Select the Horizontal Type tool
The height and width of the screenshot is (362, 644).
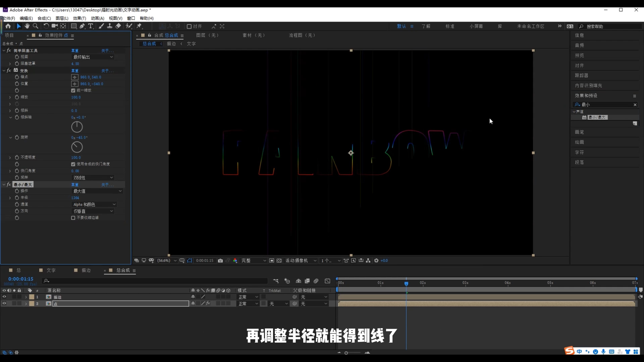91,26
